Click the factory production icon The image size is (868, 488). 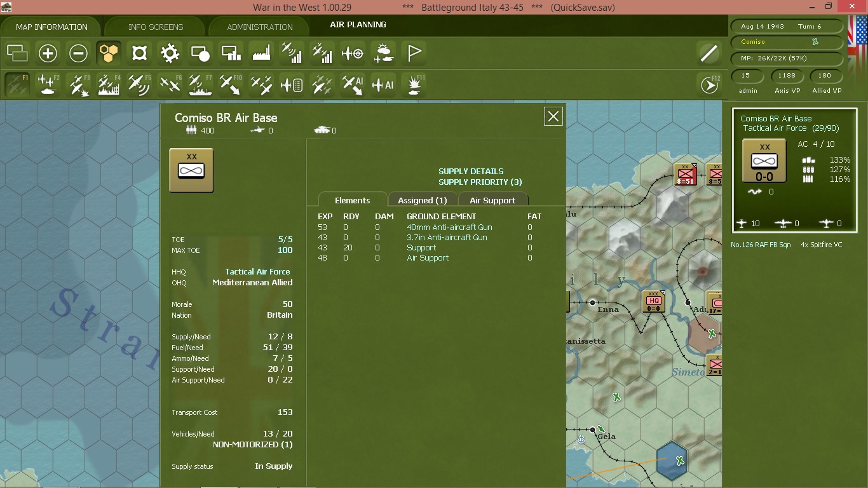261,53
